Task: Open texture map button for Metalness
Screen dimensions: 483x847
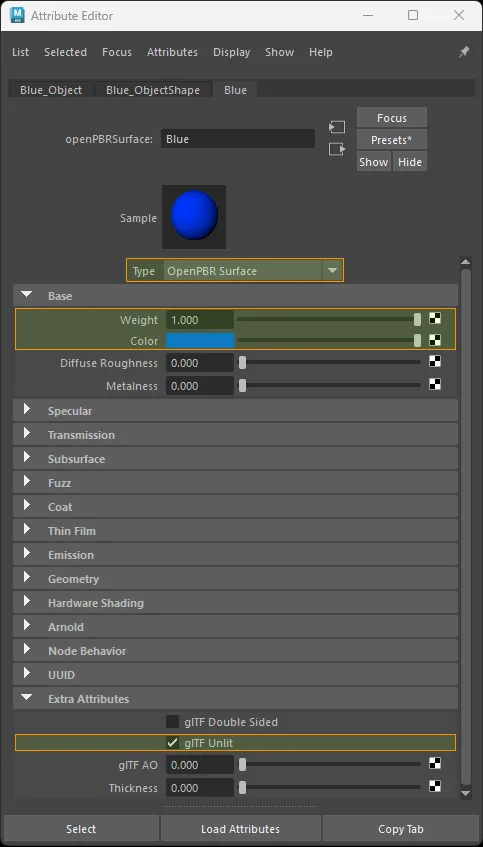Action: (x=434, y=384)
